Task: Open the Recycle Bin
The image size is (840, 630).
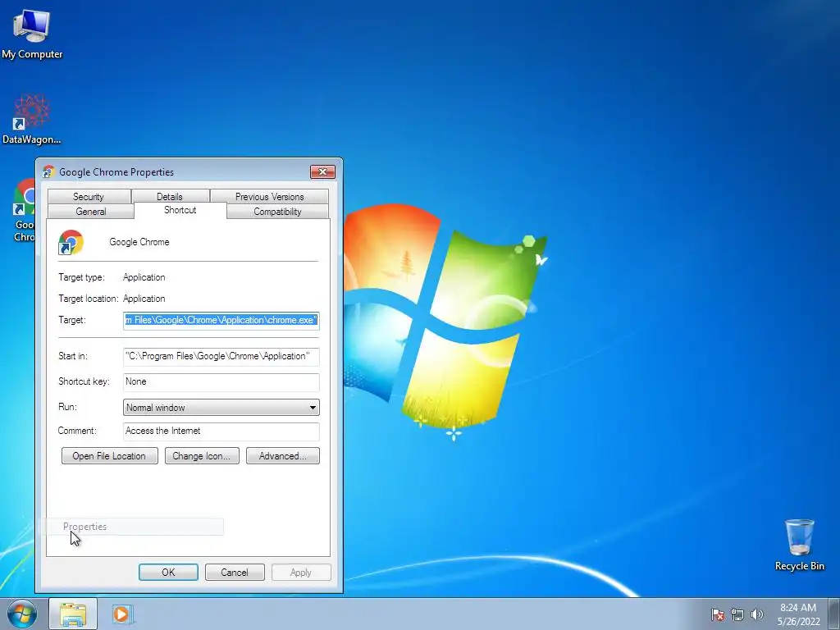Action: (x=799, y=545)
